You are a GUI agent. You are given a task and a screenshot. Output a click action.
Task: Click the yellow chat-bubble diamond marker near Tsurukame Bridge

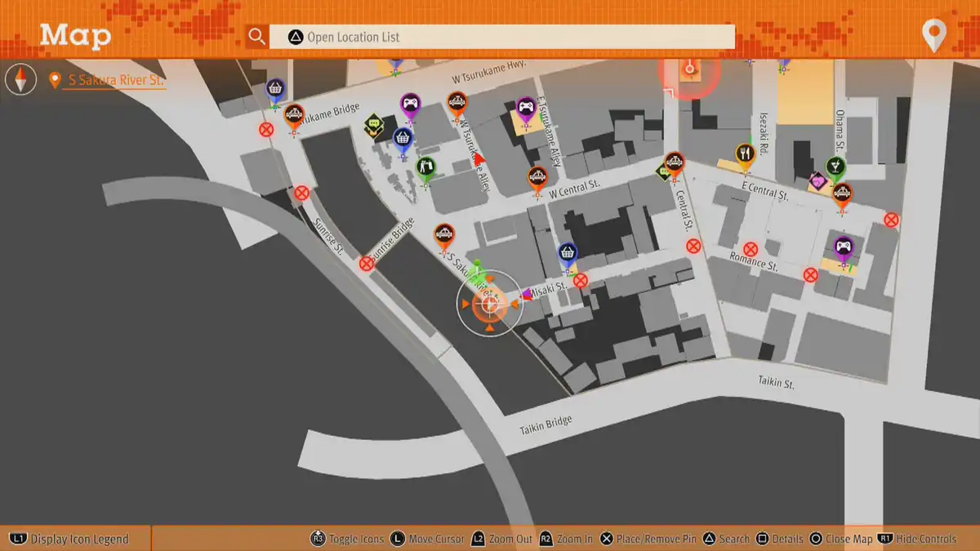374,125
